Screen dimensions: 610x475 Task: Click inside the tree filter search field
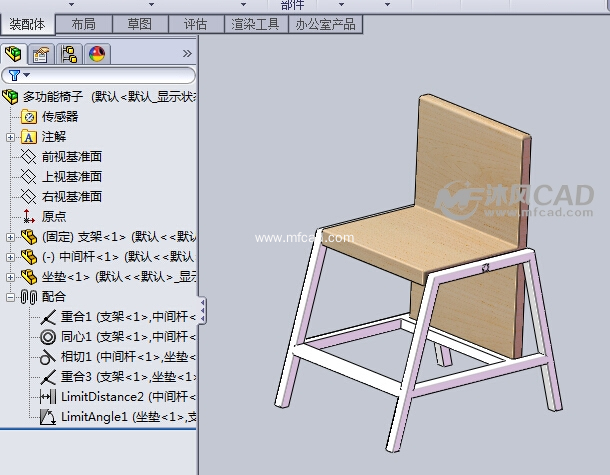(98, 75)
